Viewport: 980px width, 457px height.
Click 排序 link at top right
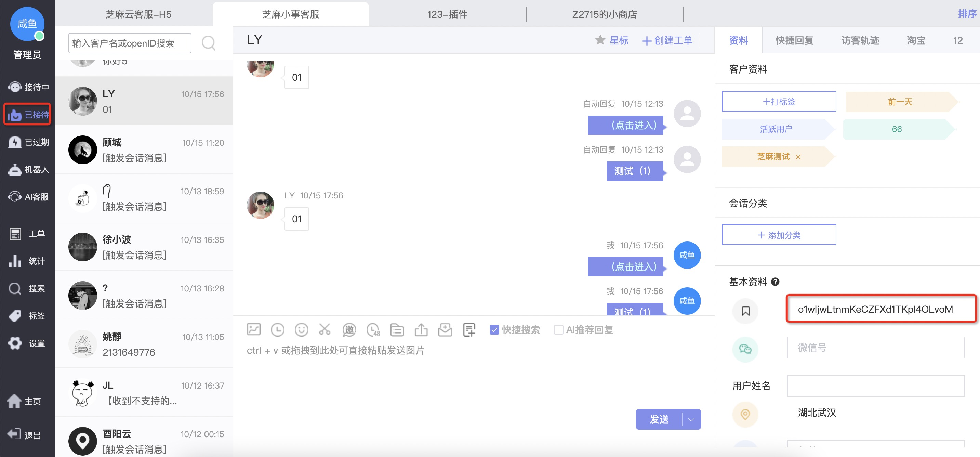[967, 14]
